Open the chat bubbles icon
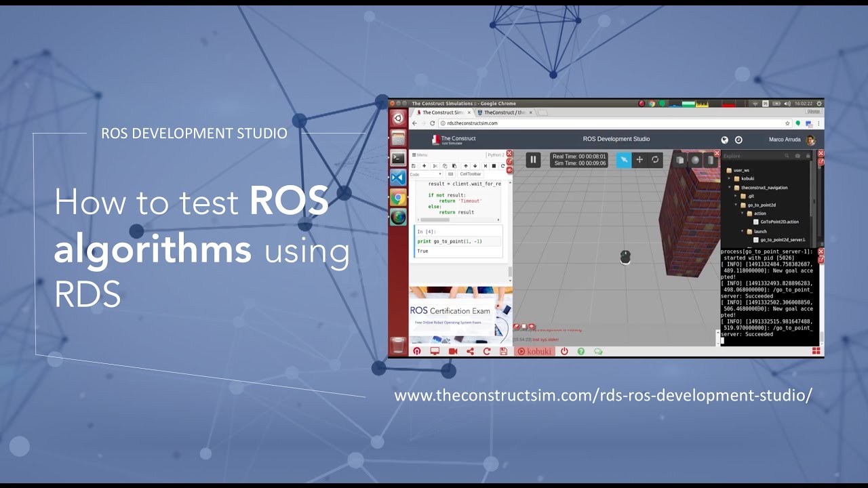The height and width of the screenshot is (488, 868). (x=598, y=351)
